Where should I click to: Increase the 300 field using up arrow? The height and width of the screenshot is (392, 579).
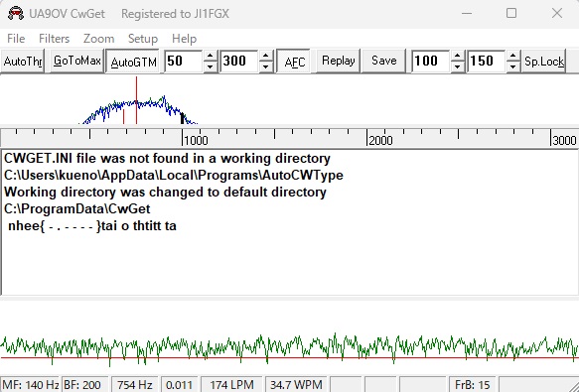(266, 57)
